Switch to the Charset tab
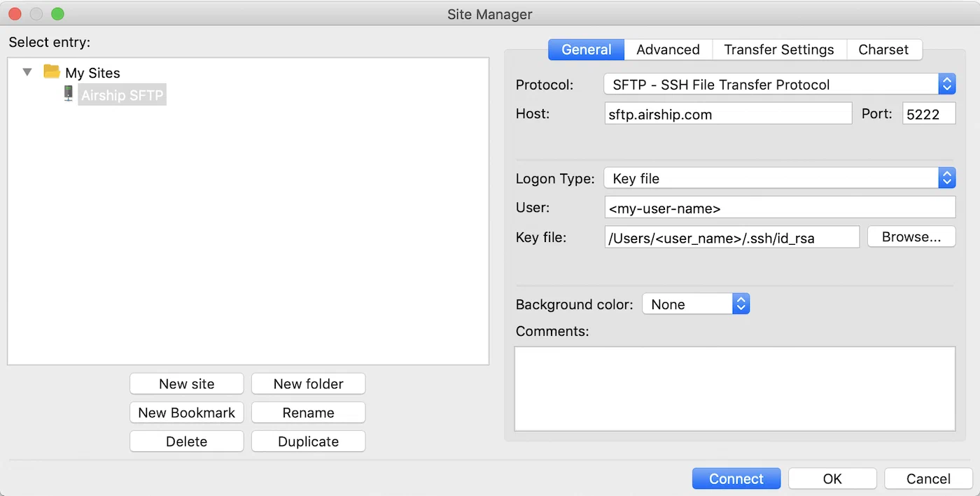The width and height of the screenshot is (980, 496). coord(884,50)
